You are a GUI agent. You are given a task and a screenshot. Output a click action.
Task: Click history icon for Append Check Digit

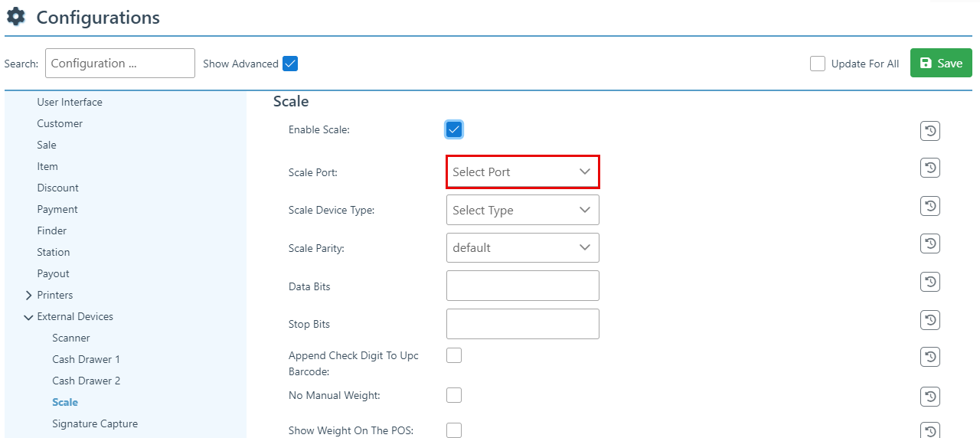point(929,357)
